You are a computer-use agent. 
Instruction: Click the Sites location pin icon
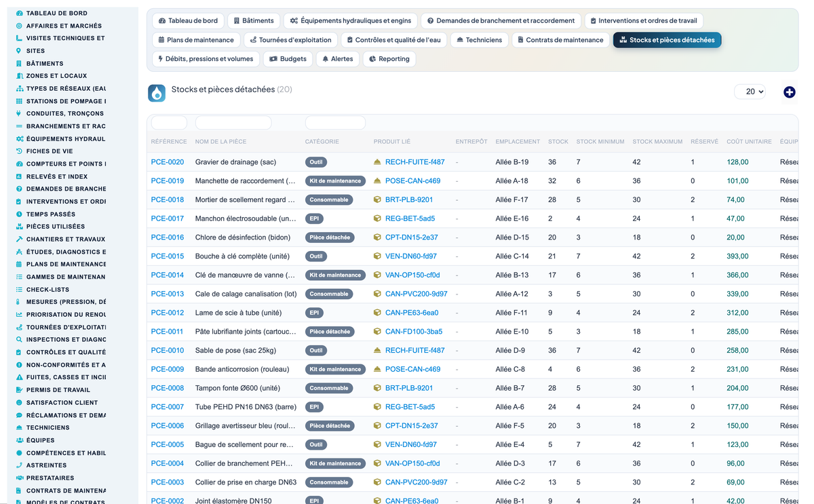[x=19, y=51]
